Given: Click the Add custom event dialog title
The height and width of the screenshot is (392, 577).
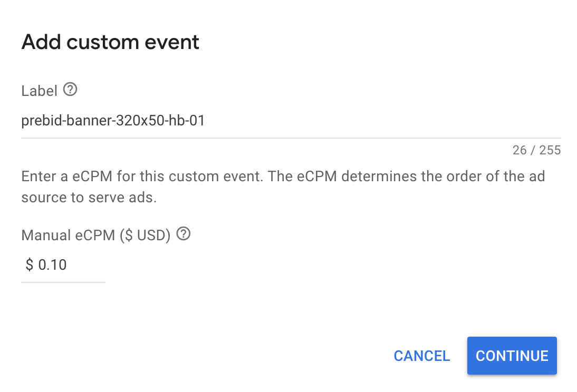Looking at the screenshot, I should point(110,42).
